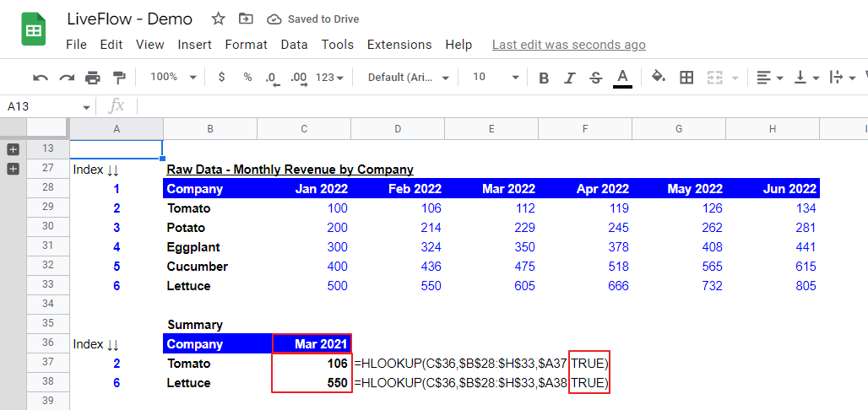Screen dimensions: 868x410
Task: Click the Cucumber company cell
Action: coord(209,266)
